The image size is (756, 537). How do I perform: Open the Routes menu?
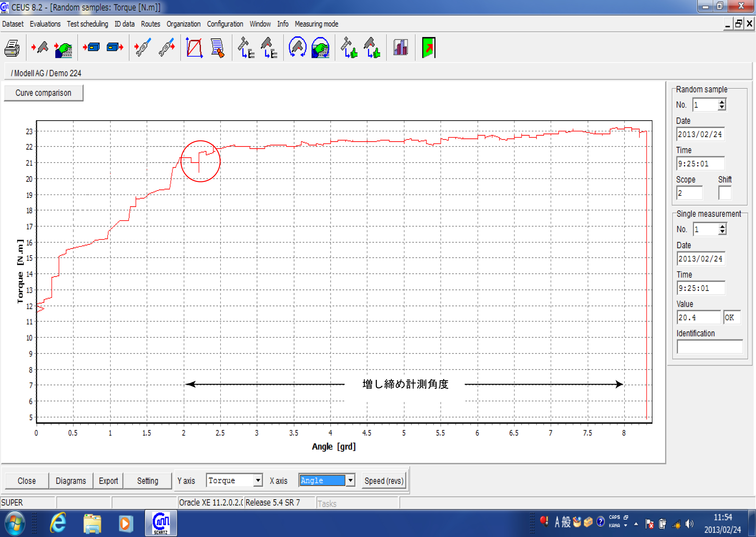[x=150, y=24]
